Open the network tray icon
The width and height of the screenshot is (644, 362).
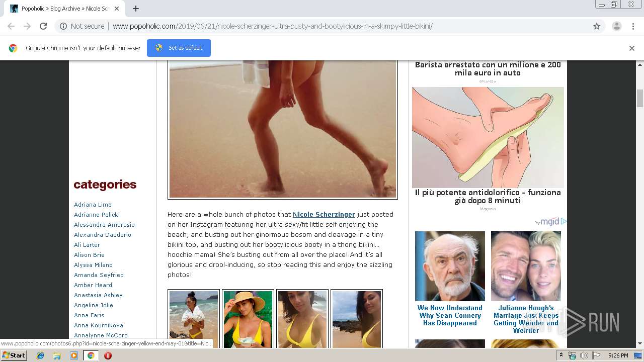[572, 355]
